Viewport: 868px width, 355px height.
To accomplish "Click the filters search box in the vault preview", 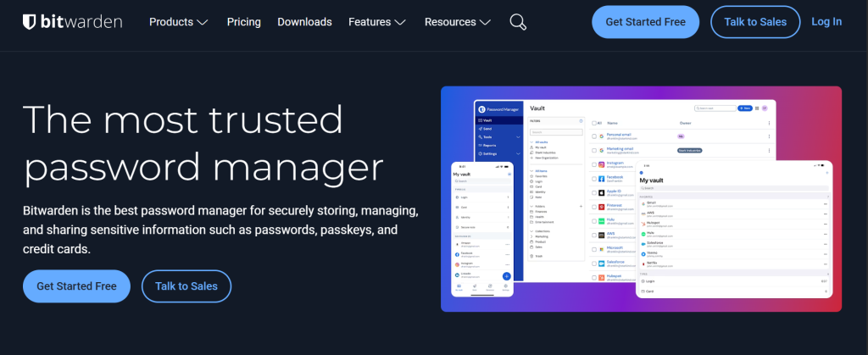I will (556, 132).
